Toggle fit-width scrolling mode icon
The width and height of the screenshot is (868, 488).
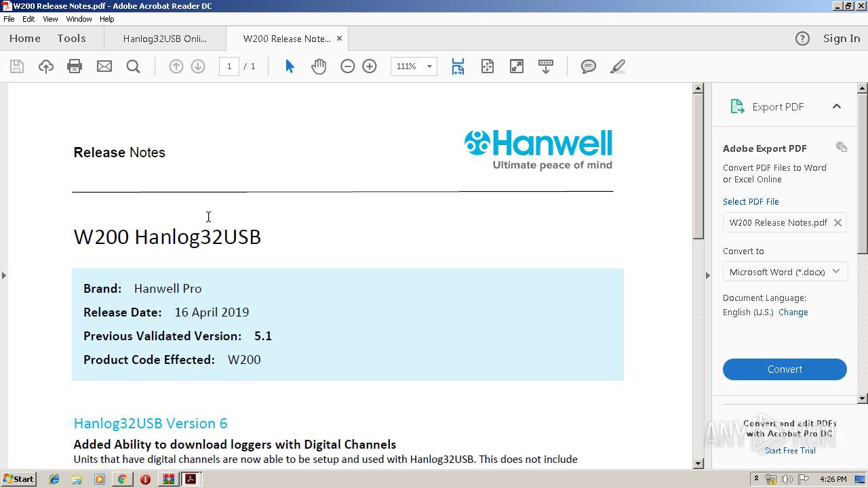pos(458,66)
